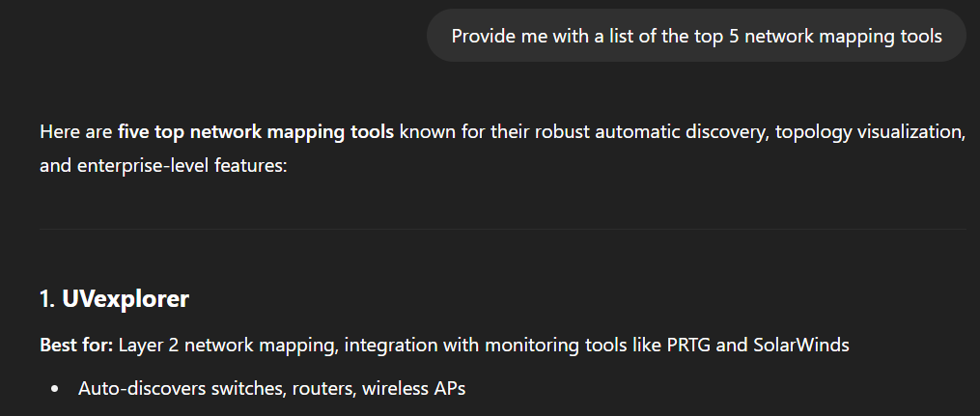Click the user prompt message bubble

(696, 36)
